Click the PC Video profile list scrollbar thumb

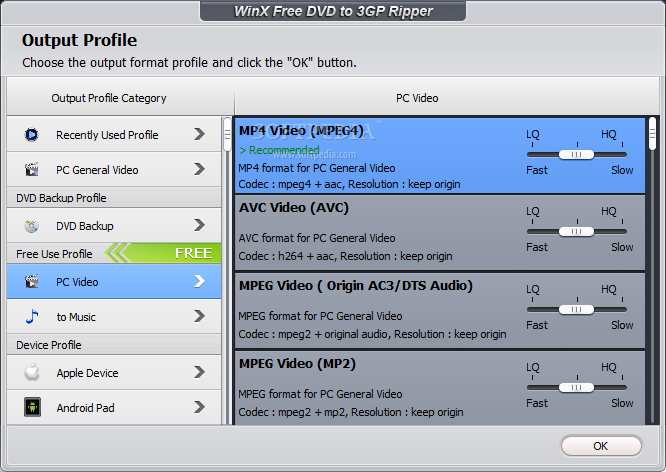click(652, 134)
